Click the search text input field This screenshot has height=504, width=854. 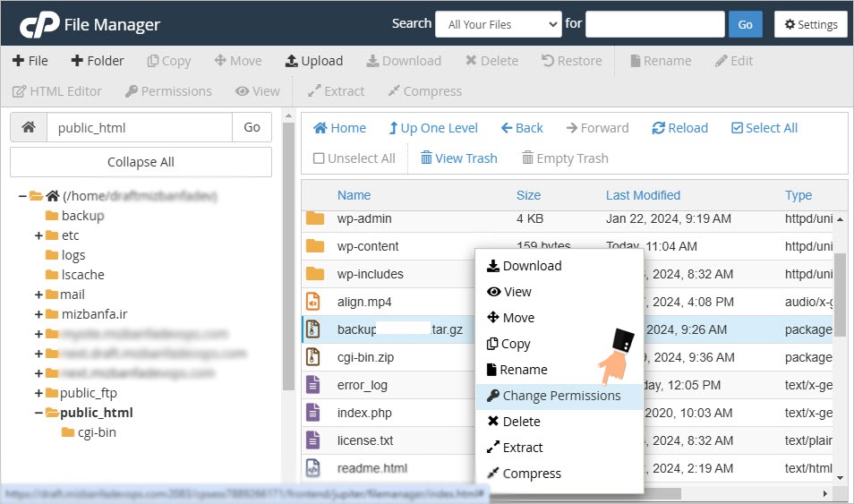pyautogui.click(x=654, y=24)
